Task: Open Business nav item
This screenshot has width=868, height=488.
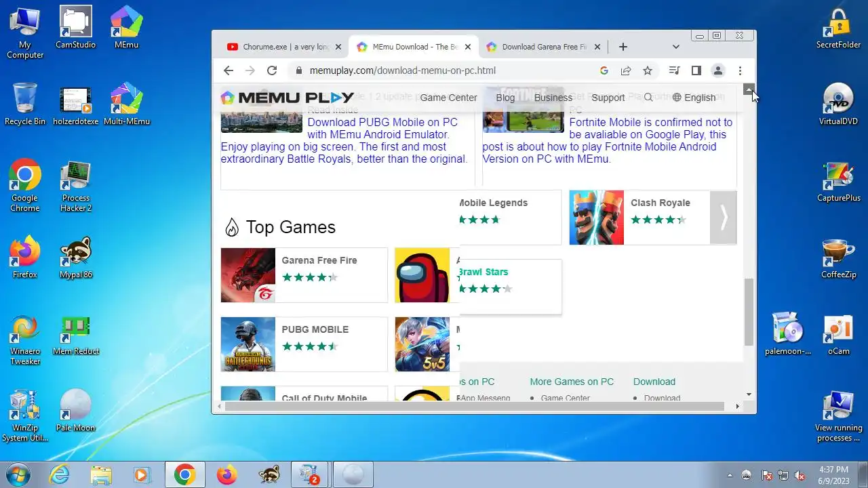Action: click(553, 98)
